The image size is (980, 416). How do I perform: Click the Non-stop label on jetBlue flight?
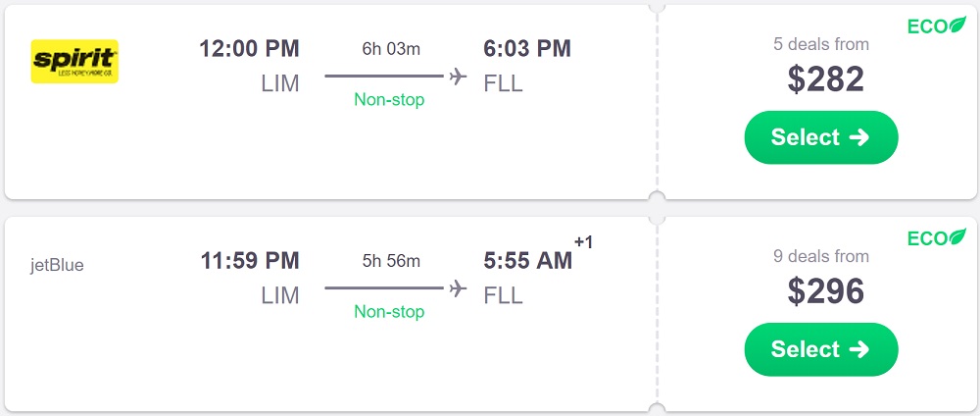[389, 311]
